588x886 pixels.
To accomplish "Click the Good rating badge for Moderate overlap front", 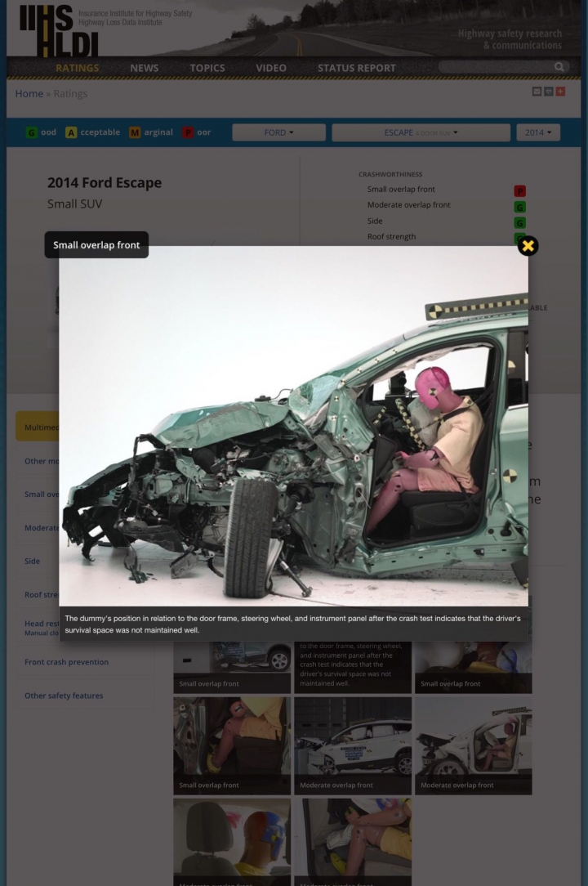I will [519, 207].
